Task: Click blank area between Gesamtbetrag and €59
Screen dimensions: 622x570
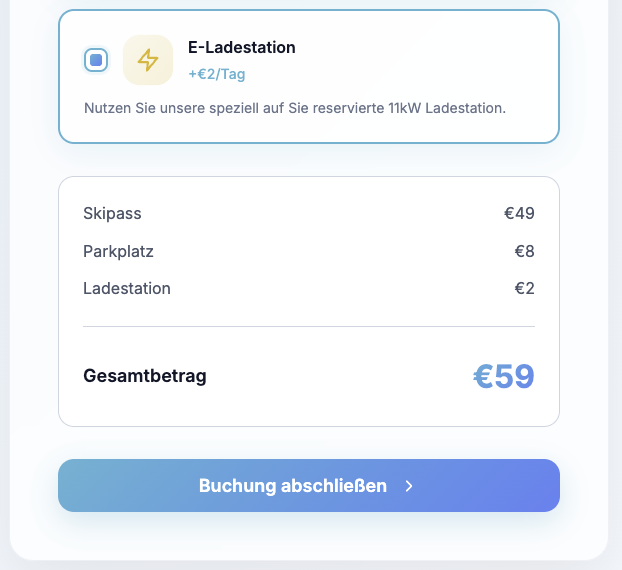Action: pos(340,376)
